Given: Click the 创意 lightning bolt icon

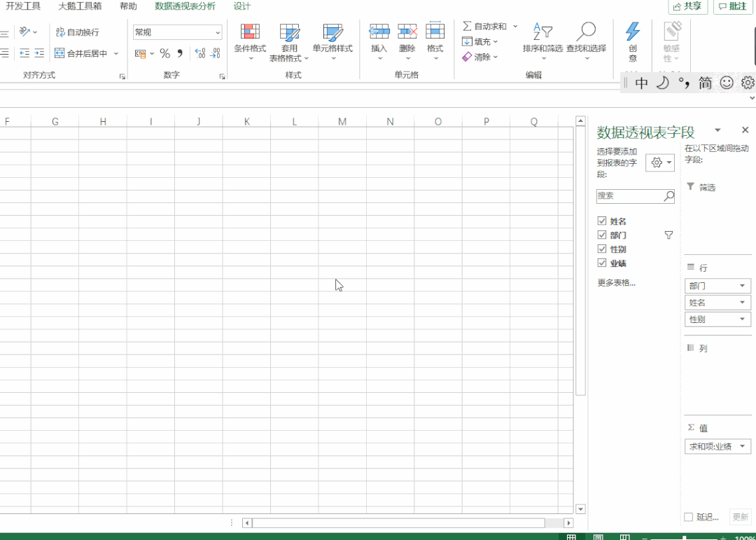Looking at the screenshot, I should pos(633,32).
